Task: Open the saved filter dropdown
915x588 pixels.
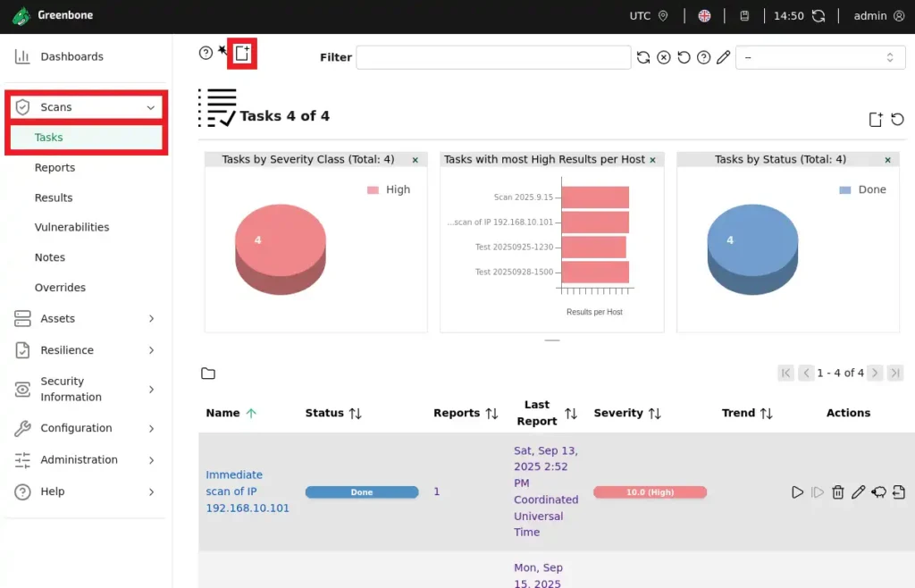Action: [x=818, y=57]
